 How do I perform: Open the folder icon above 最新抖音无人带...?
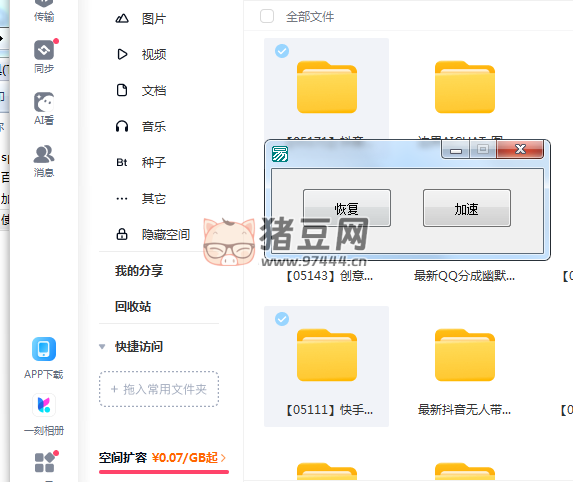[465, 355]
